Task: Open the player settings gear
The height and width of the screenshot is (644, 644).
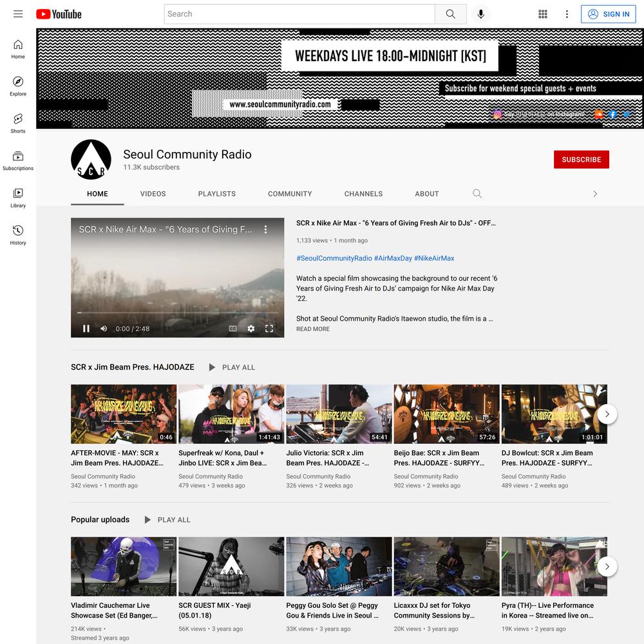Action: click(251, 328)
